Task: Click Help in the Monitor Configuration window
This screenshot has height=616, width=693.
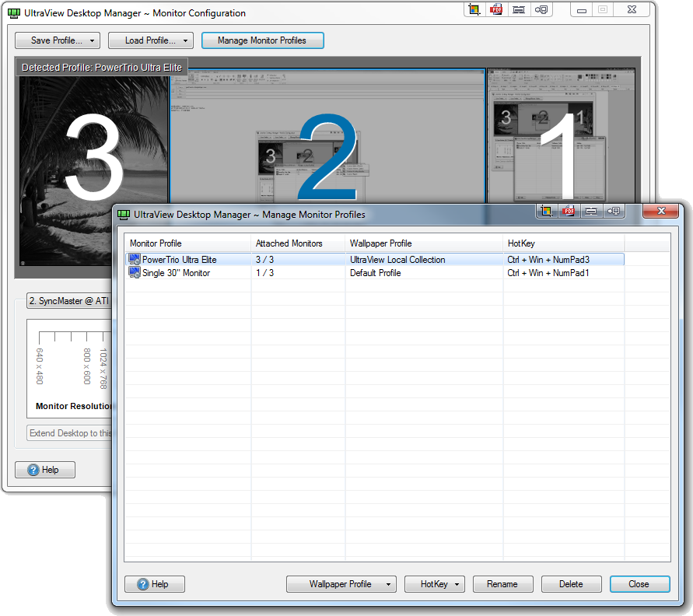Action: 45,470
